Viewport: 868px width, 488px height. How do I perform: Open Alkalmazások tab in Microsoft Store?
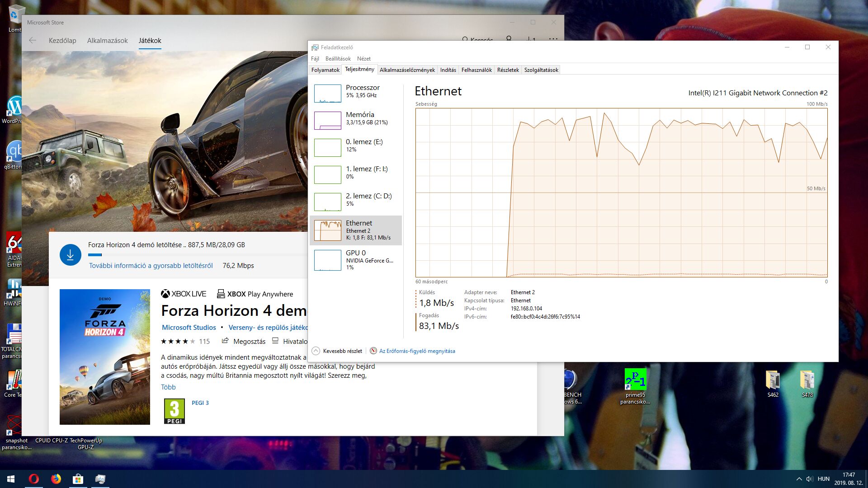point(108,41)
